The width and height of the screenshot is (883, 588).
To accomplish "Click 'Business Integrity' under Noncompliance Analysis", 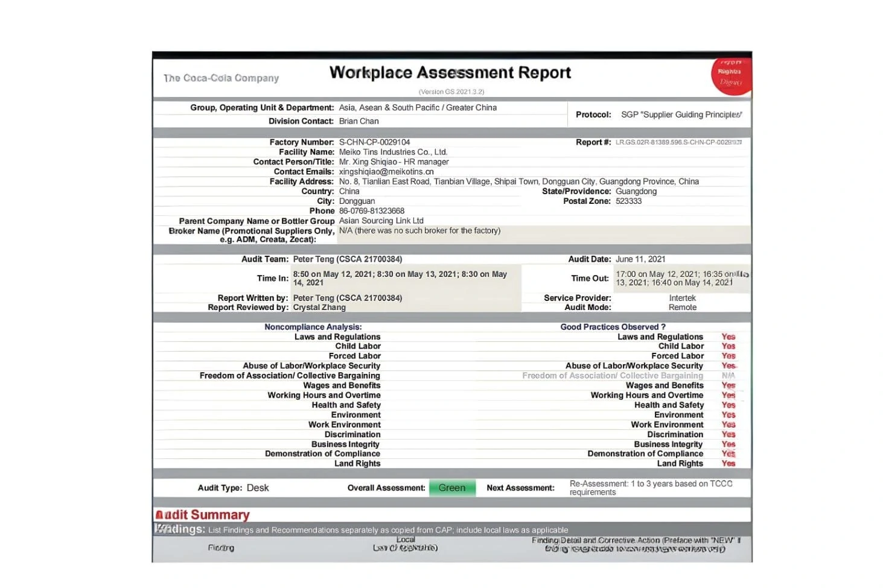I will coord(345,444).
